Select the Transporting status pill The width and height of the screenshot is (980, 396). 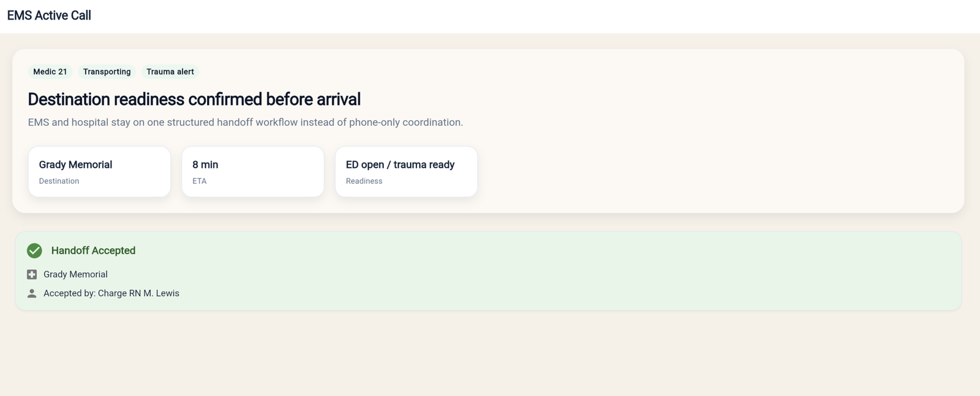(x=107, y=72)
